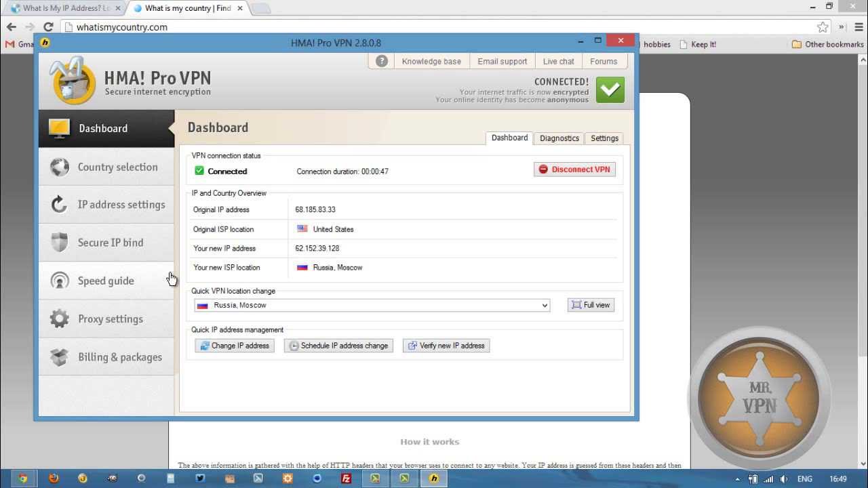Click the new IP address 62.152.39.128

(x=317, y=249)
